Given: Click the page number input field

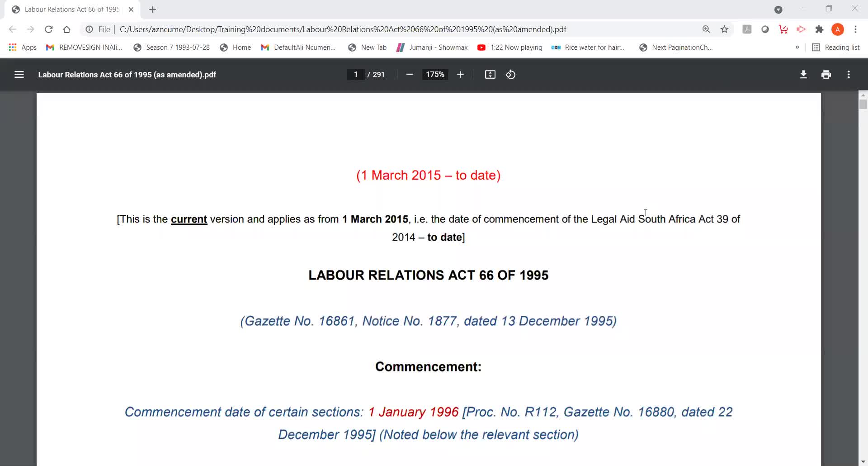Looking at the screenshot, I should pos(356,75).
